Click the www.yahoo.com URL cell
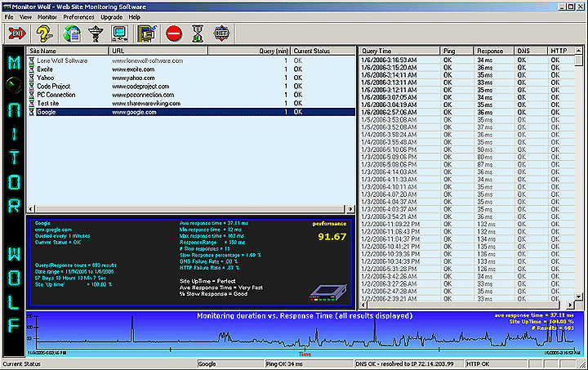588x370 pixels. pyautogui.click(x=133, y=78)
